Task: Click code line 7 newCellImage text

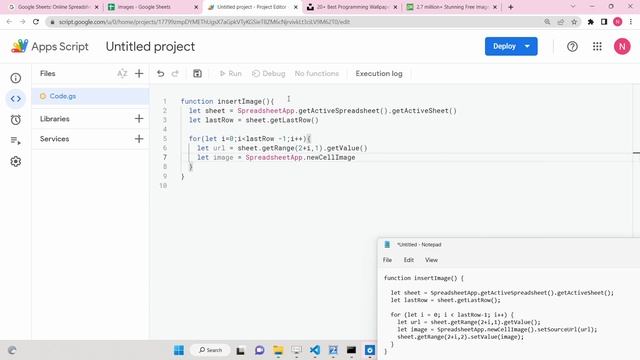Action: click(331, 158)
